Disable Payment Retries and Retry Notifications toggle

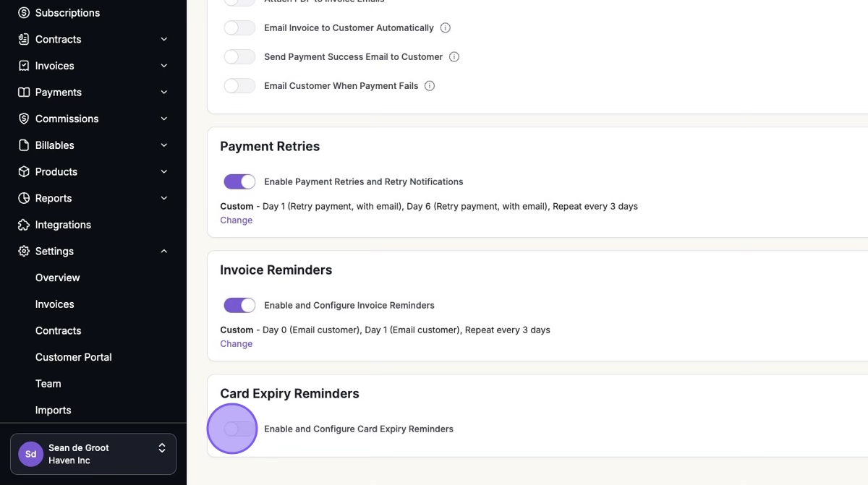tap(239, 181)
